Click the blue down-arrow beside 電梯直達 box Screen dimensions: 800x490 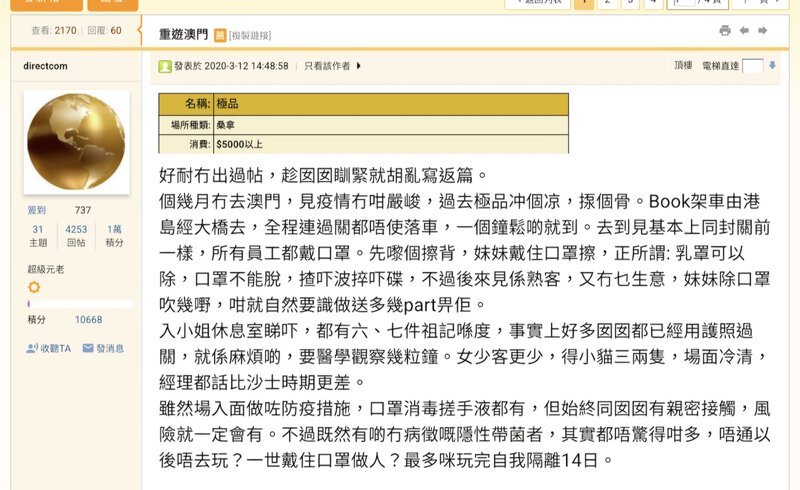pyautogui.click(x=772, y=65)
